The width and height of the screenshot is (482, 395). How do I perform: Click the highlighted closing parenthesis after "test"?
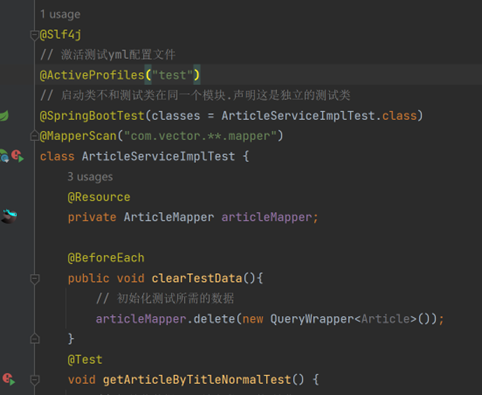point(197,75)
